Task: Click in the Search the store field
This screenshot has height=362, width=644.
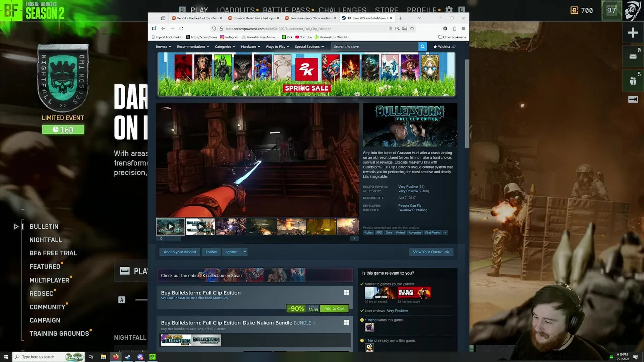Action: tap(374, 46)
